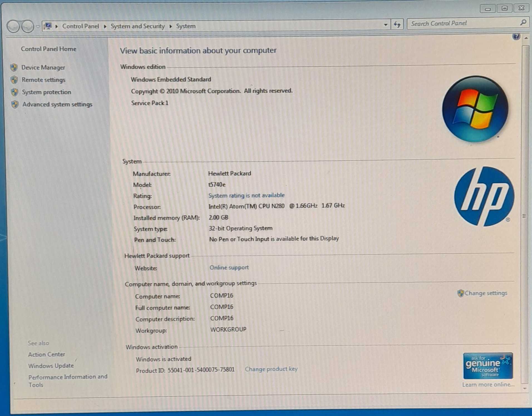Expand the arrow after Control Panel breadcrumb
532x416 pixels.
point(105,26)
